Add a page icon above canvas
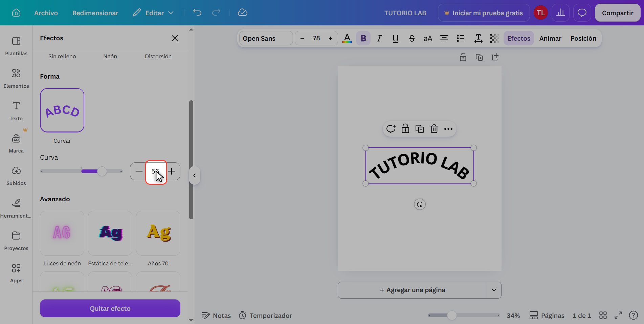Image resolution: width=644 pixels, height=324 pixels. [495, 57]
